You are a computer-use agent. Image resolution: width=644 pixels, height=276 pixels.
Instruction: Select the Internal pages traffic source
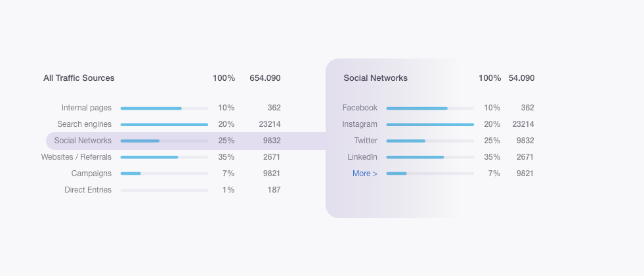coord(87,108)
